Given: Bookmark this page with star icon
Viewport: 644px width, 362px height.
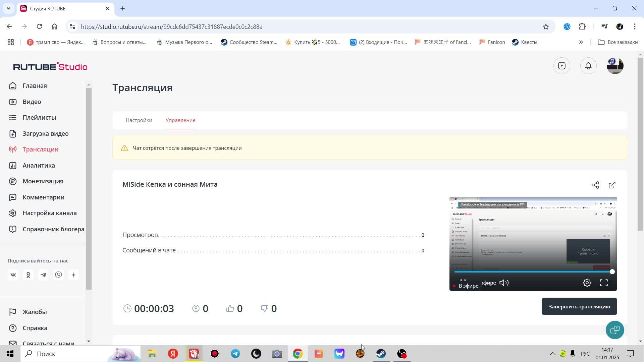Looking at the screenshot, I should [x=546, y=27].
